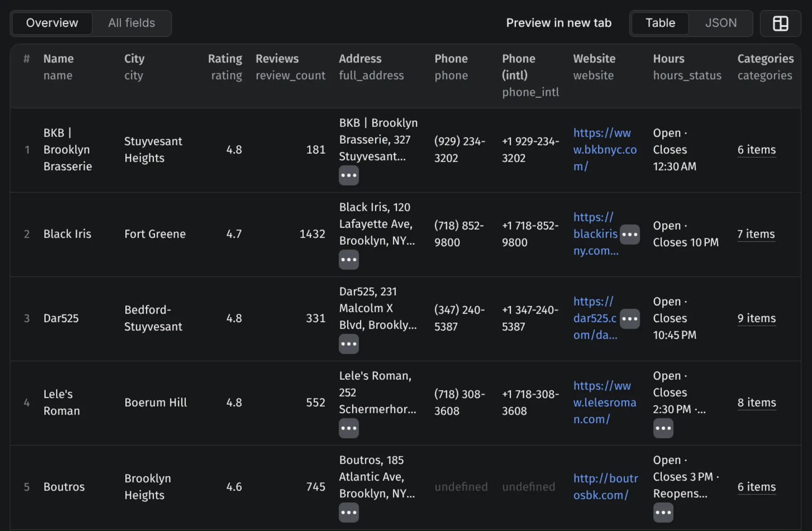The width and height of the screenshot is (812, 531).
Task: Click the Website column header
Action: tap(594, 67)
